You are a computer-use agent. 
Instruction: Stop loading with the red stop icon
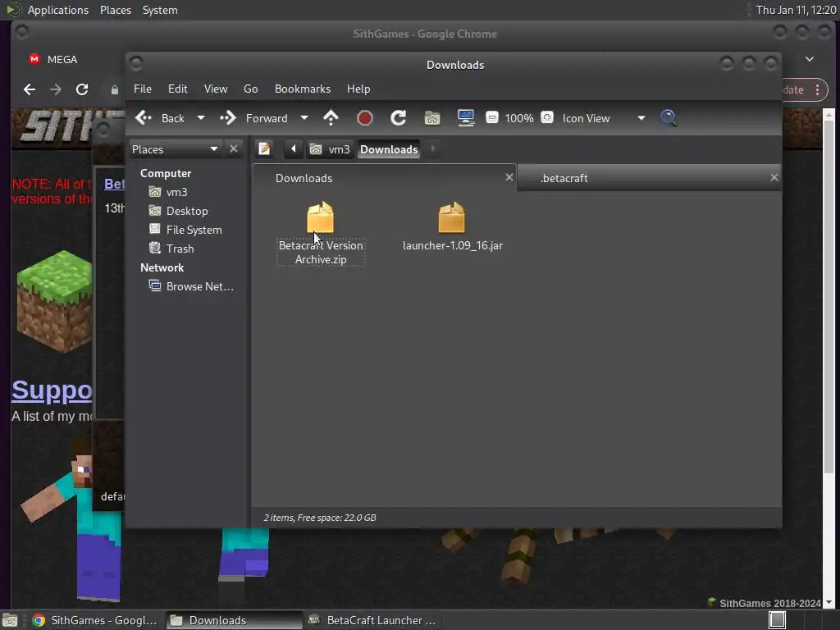[x=365, y=118]
